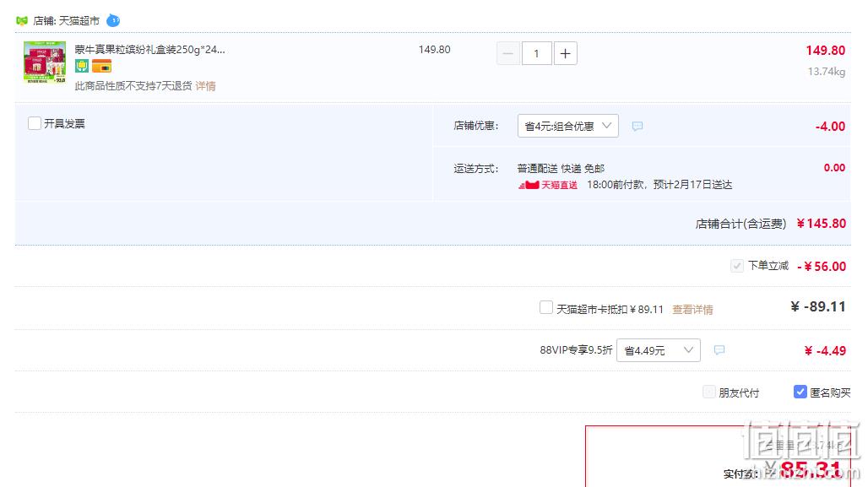Click the Tmall cat store logo icon
868x487 pixels.
22,20
